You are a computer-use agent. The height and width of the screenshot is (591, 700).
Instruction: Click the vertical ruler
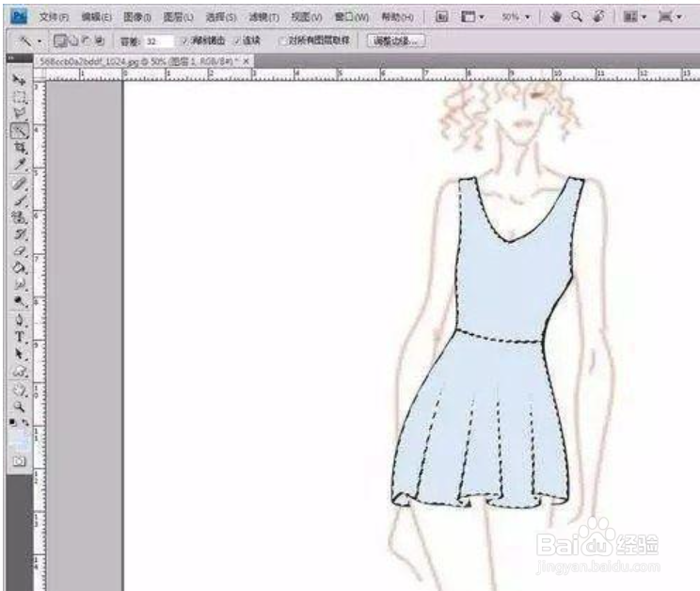click(x=40, y=335)
